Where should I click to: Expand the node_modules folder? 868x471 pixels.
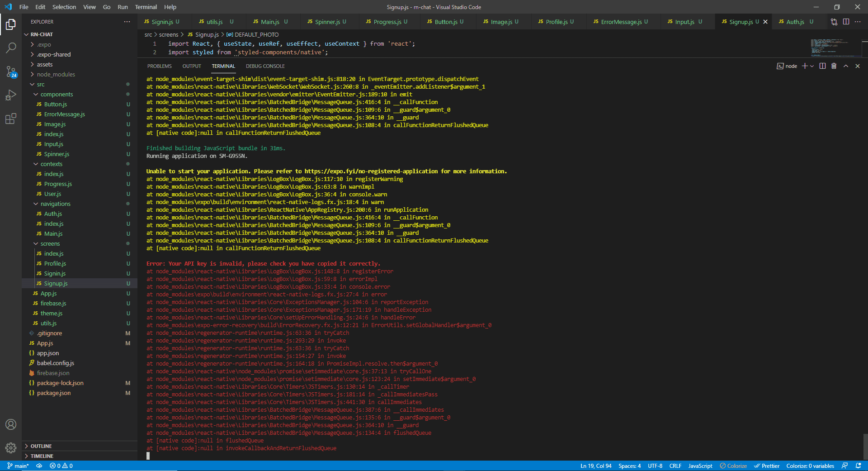(56, 74)
